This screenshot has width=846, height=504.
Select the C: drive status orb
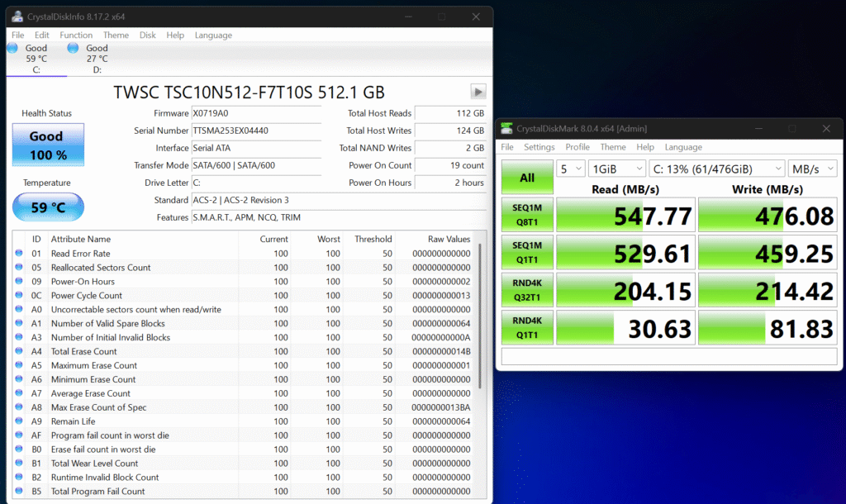click(x=12, y=49)
